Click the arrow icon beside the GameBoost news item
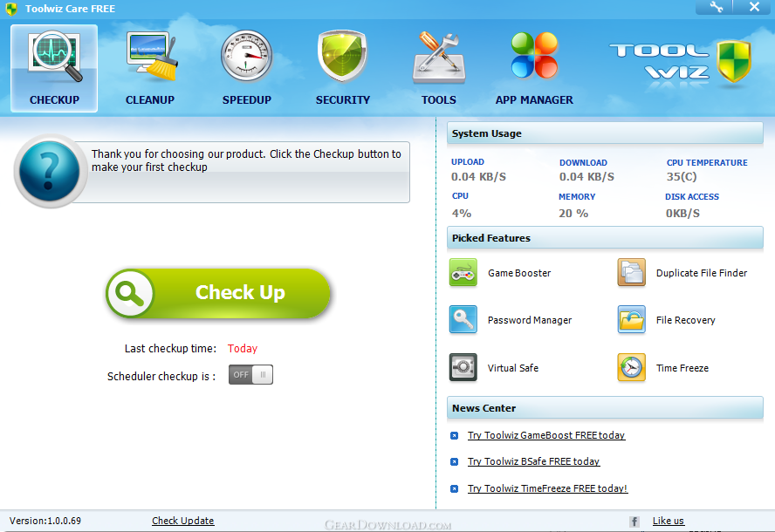Screen dimensions: 775x532 click(454, 436)
